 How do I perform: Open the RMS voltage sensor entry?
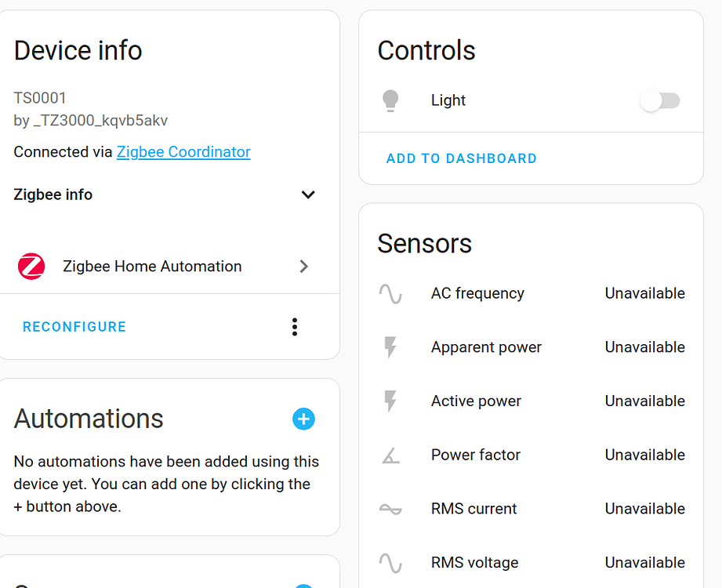tap(474, 562)
